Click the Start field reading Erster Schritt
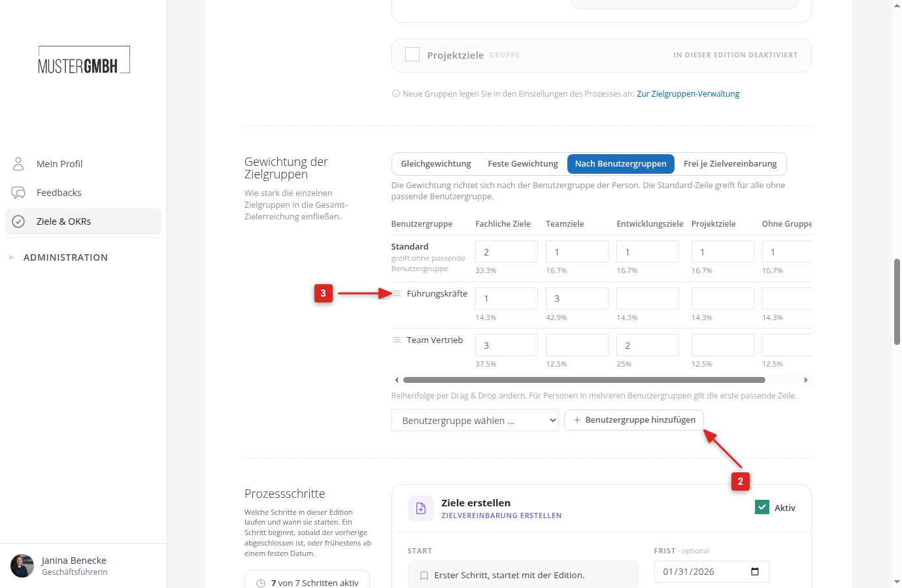Viewport: 902px width, 588px height. point(523,574)
